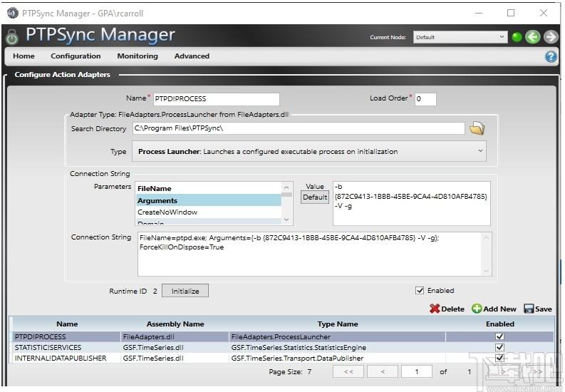Click connection string scrollbar up arrow
Screen dimensions: 565x392
(486, 237)
